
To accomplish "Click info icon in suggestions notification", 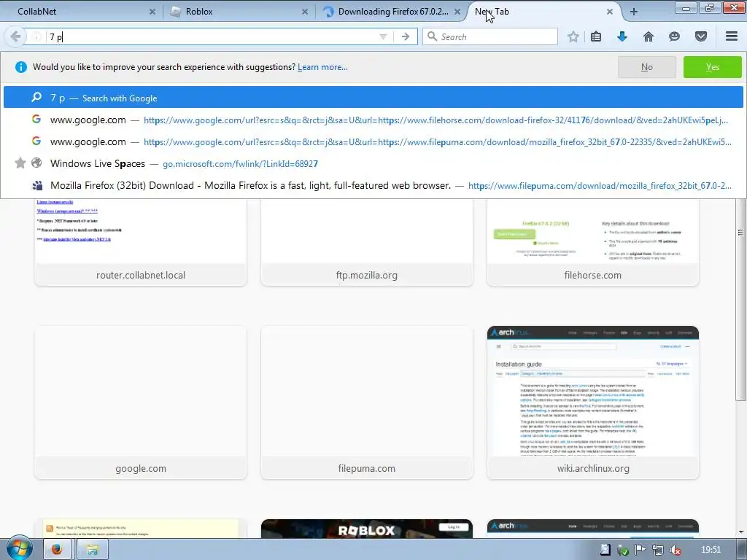I will tap(21, 67).
